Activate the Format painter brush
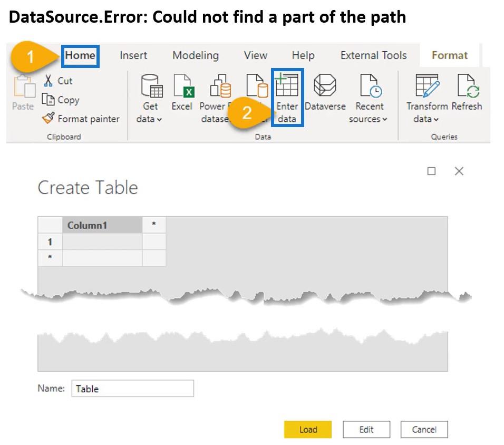 pyautogui.click(x=48, y=118)
